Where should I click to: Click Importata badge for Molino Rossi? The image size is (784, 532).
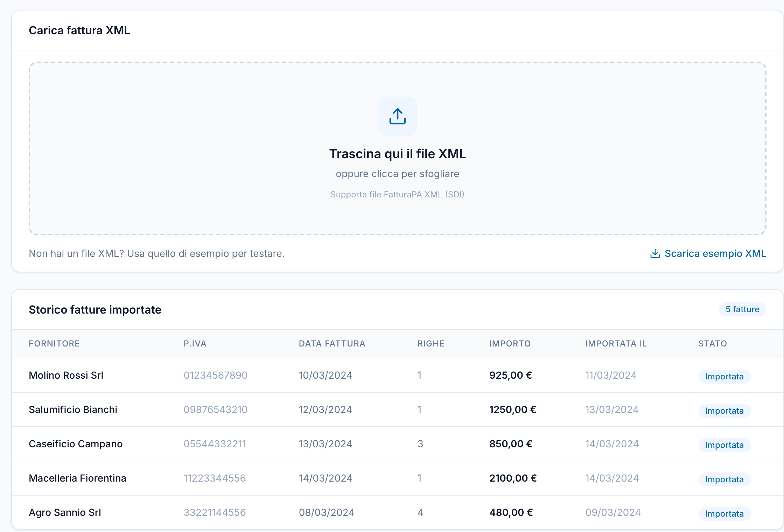tap(724, 377)
